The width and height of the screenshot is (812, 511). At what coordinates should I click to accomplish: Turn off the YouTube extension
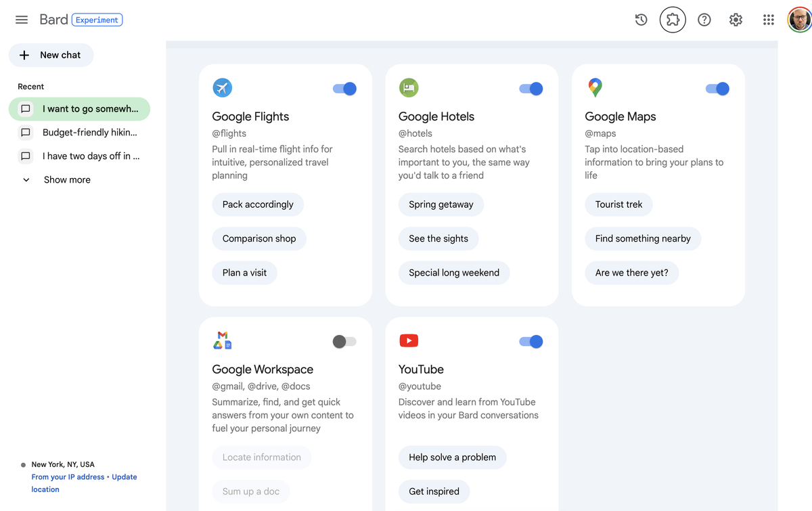click(x=531, y=341)
